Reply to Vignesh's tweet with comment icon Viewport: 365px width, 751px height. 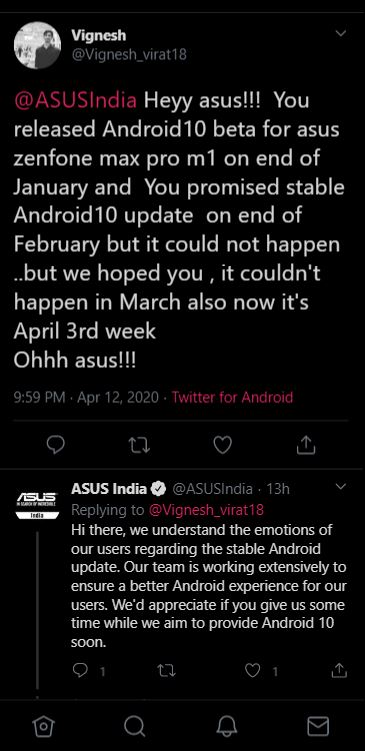[x=56, y=445]
